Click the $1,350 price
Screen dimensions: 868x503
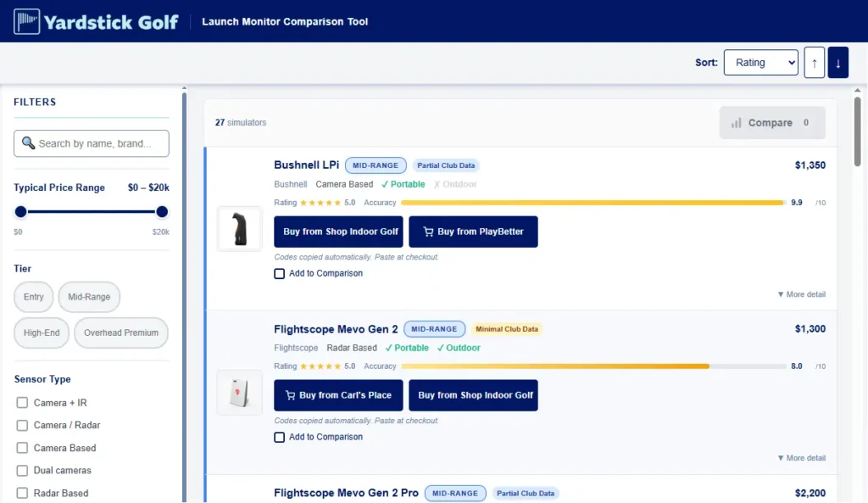[810, 165]
